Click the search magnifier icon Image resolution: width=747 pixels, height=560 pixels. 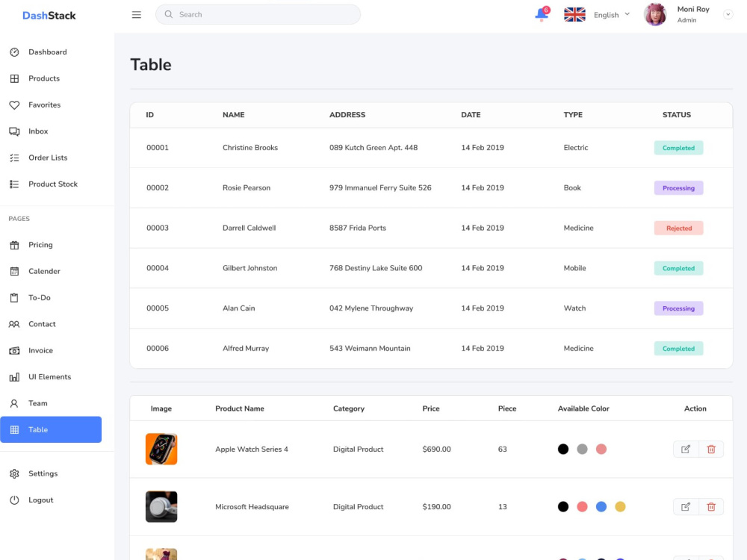click(x=169, y=14)
